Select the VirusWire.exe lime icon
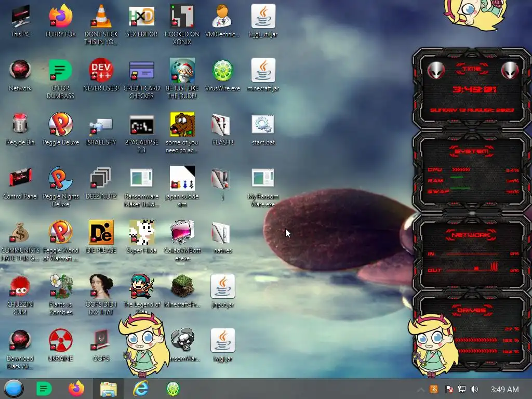Screen dimensions: 532x399 pos(222,71)
